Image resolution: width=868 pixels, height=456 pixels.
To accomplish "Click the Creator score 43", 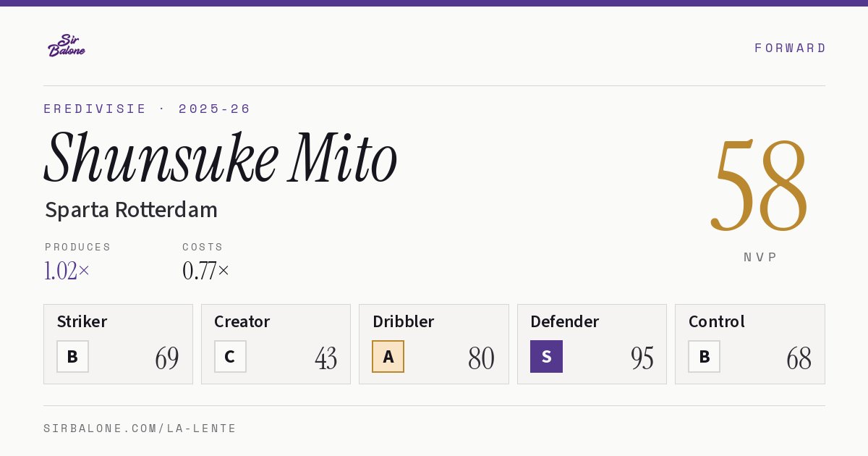I will click(325, 358).
